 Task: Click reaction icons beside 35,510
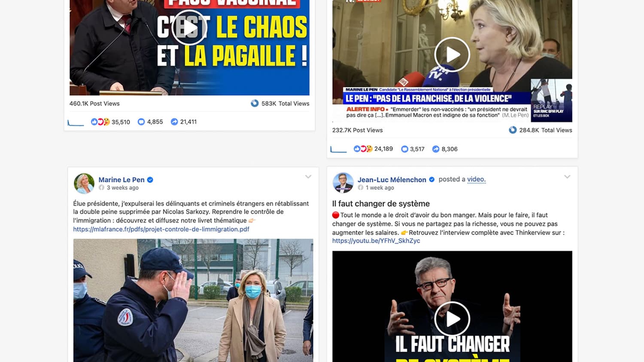[100, 122]
